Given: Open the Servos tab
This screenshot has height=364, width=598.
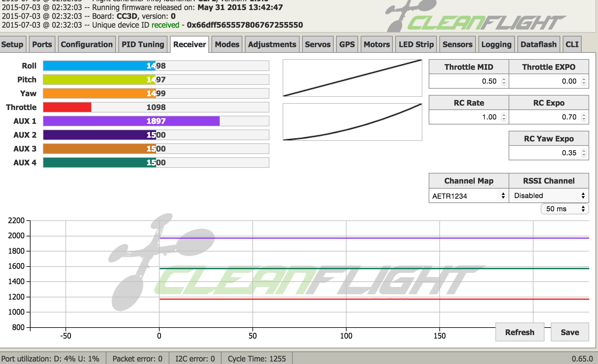Looking at the screenshot, I should (x=318, y=44).
